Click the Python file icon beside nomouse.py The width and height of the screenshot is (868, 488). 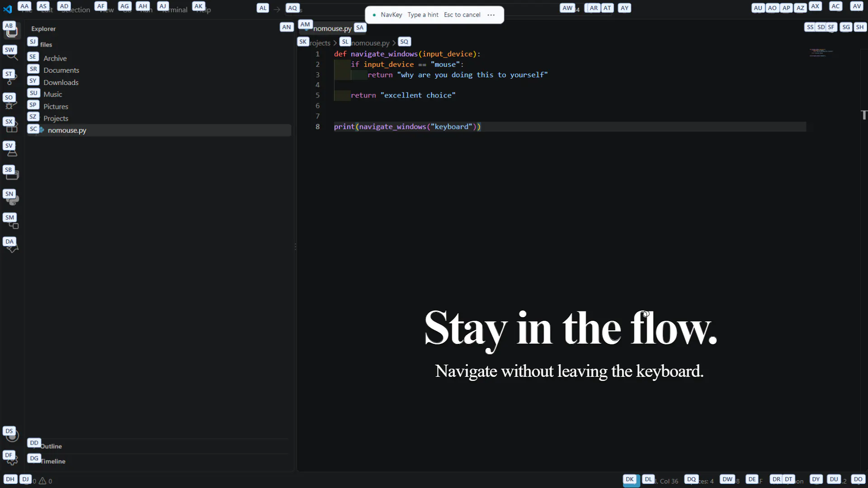click(42, 130)
